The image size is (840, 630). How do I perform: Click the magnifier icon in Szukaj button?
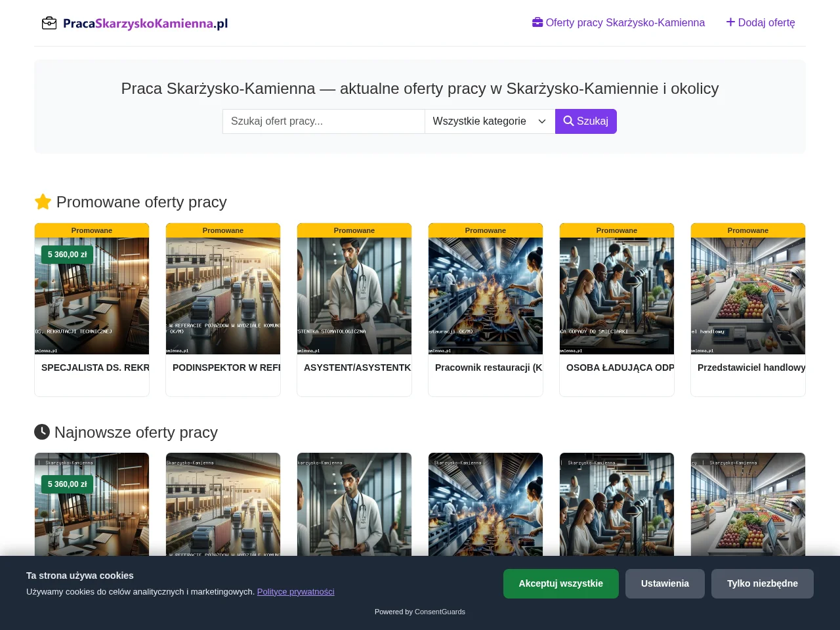pos(568,121)
